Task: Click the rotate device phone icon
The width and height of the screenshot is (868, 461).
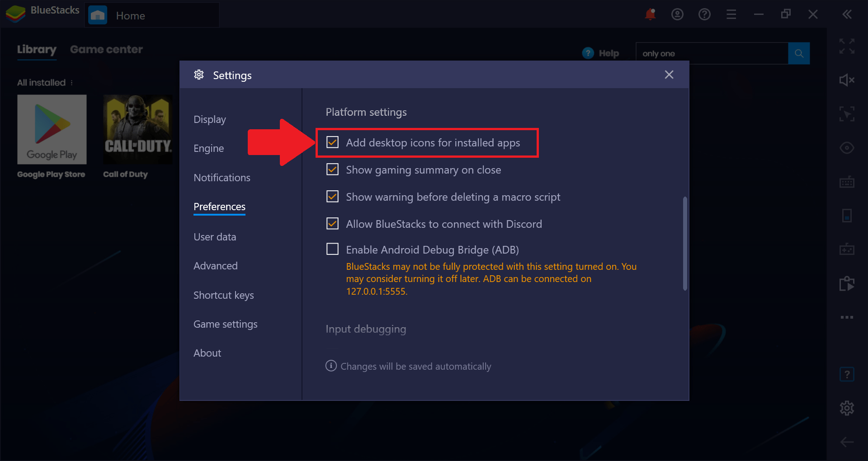Action: point(847,216)
